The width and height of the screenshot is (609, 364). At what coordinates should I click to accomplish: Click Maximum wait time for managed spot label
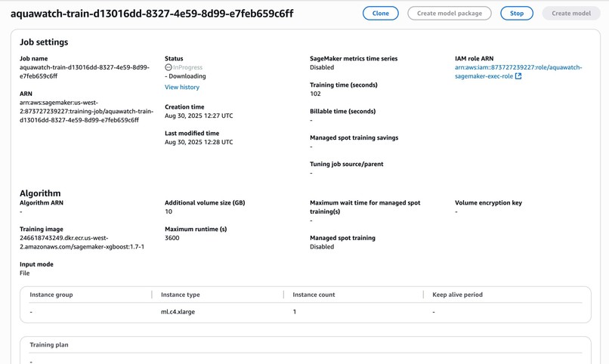point(365,207)
